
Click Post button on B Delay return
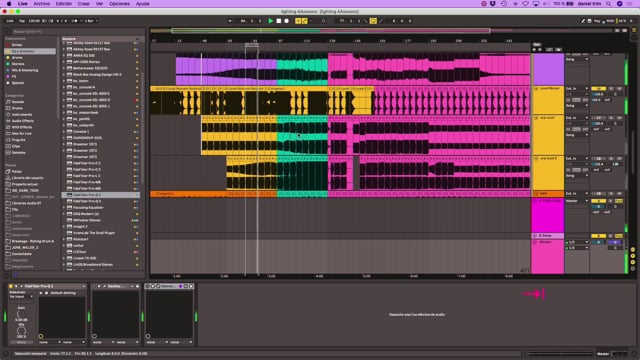click(619, 236)
